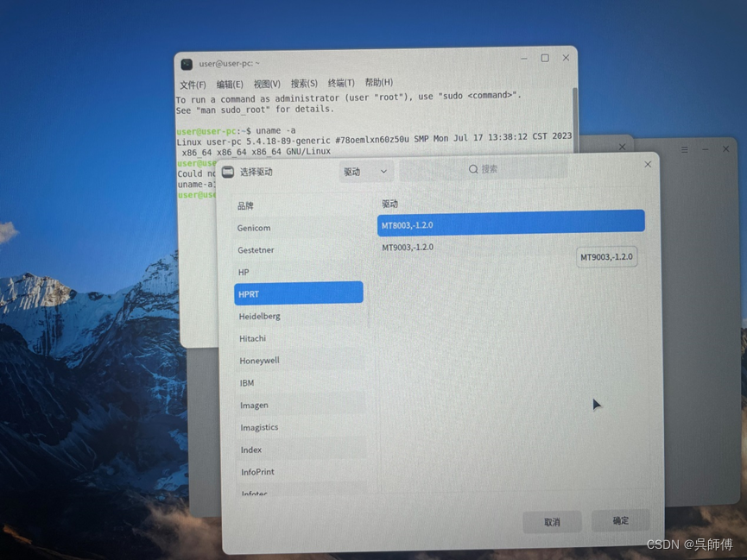Open the 驱动 dropdown in driver dialog

(x=366, y=172)
